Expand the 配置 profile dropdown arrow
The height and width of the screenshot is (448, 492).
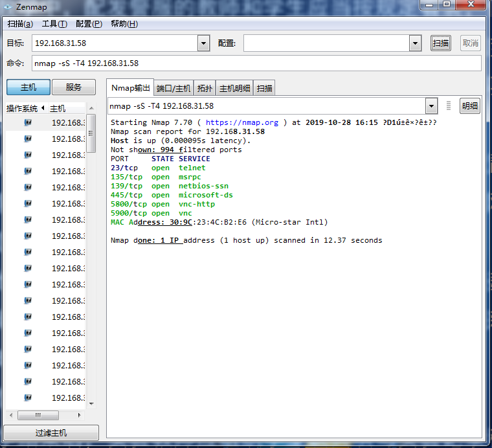[415, 43]
